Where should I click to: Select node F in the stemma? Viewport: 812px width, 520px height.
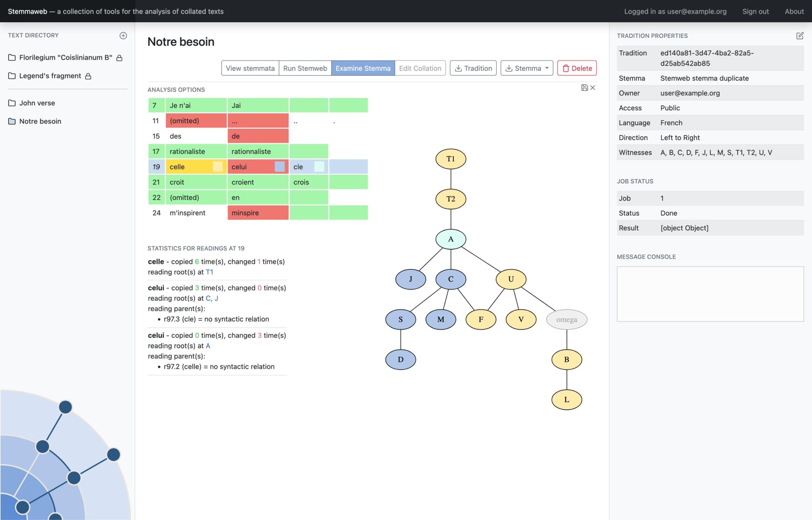tap(481, 319)
